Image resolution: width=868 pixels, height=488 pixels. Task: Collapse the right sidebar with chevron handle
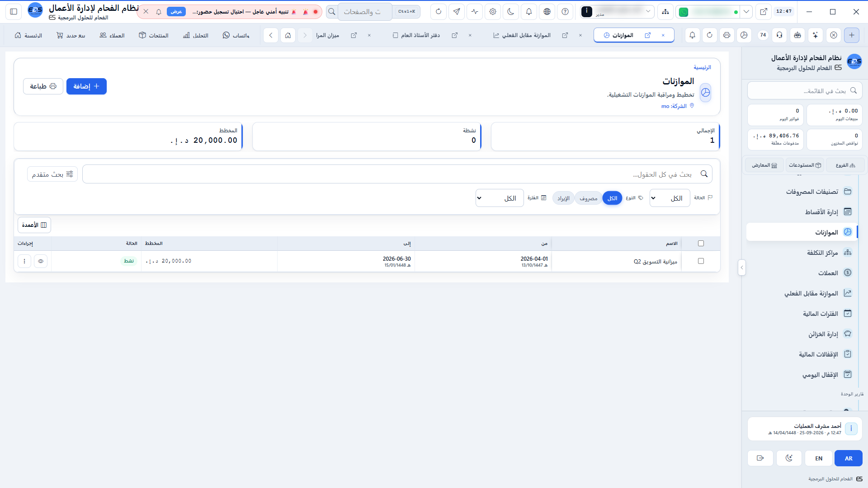[741, 267]
